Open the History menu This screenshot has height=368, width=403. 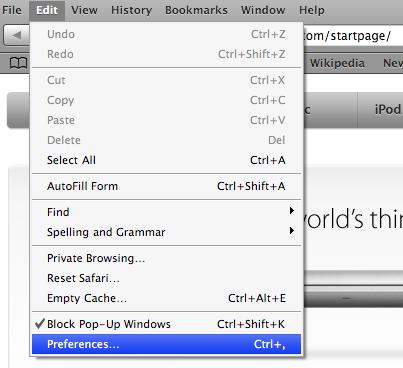pos(131,10)
